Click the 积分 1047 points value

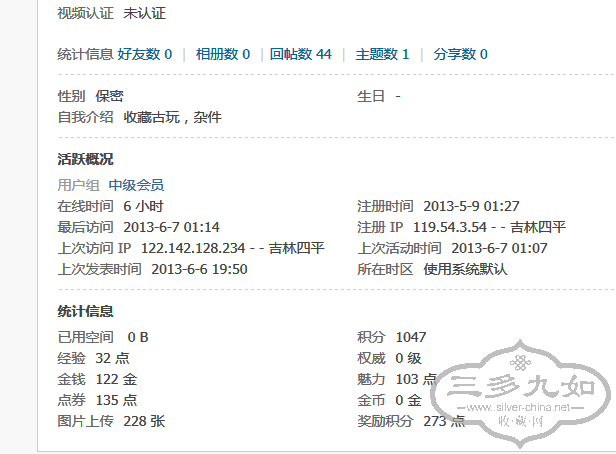coord(410,337)
